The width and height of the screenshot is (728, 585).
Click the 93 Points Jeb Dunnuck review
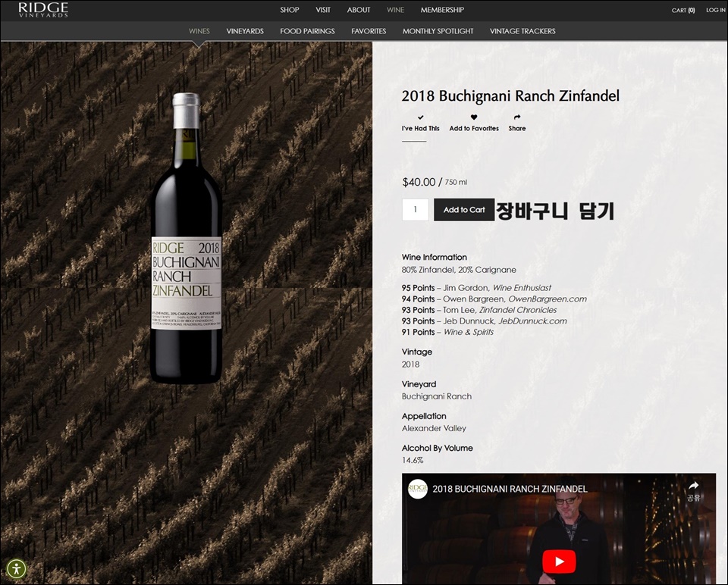(485, 321)
